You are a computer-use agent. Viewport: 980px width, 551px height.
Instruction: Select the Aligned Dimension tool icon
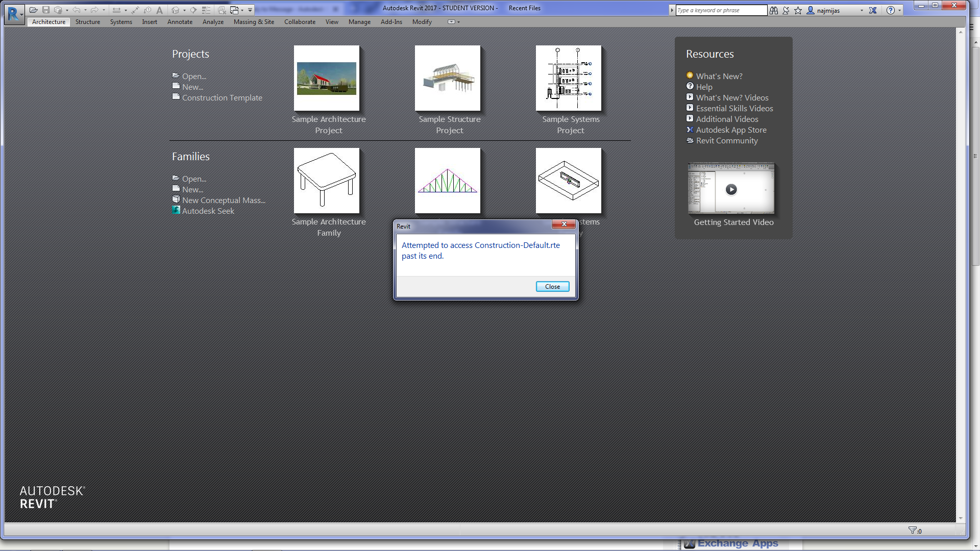coord(135,10)
